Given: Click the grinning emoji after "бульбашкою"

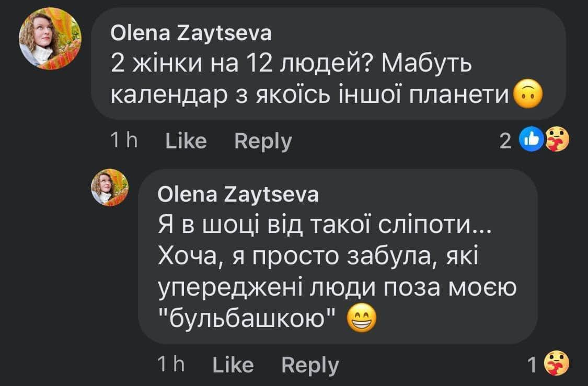Looking at the screenshot, I should pyautogui.click(x=361, y=320).
